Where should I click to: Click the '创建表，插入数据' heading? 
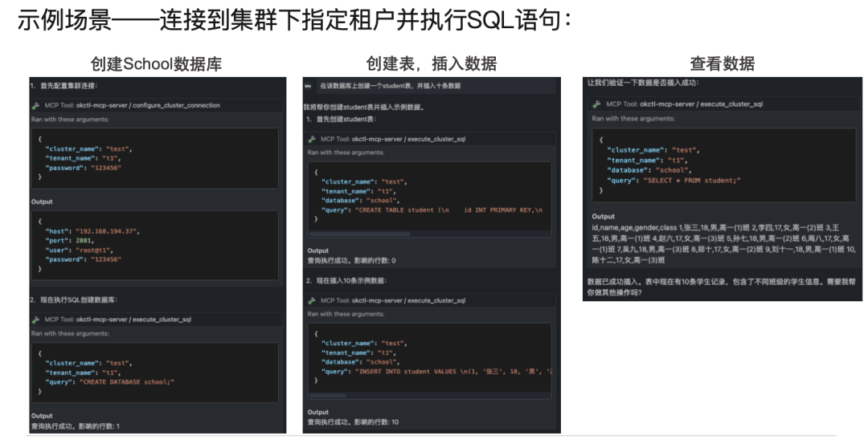tap(431, 63)
